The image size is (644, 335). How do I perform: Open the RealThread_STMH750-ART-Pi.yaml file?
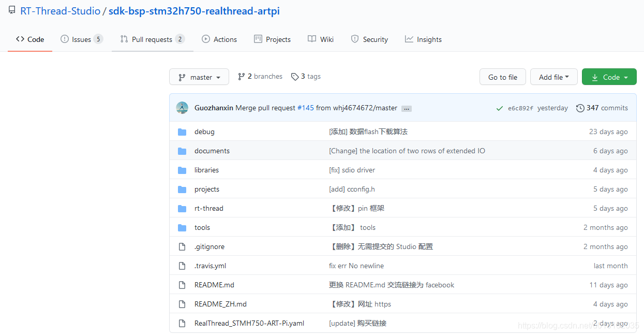tap(249, 324)
